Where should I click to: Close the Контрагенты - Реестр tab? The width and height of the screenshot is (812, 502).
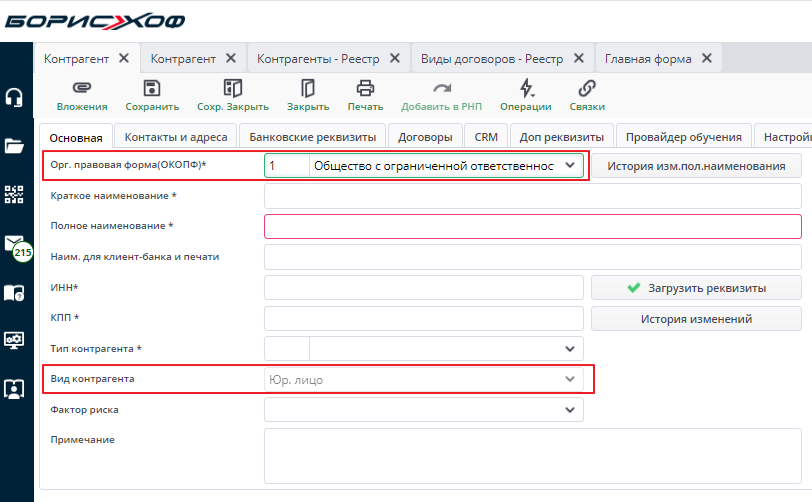[395, 58]
